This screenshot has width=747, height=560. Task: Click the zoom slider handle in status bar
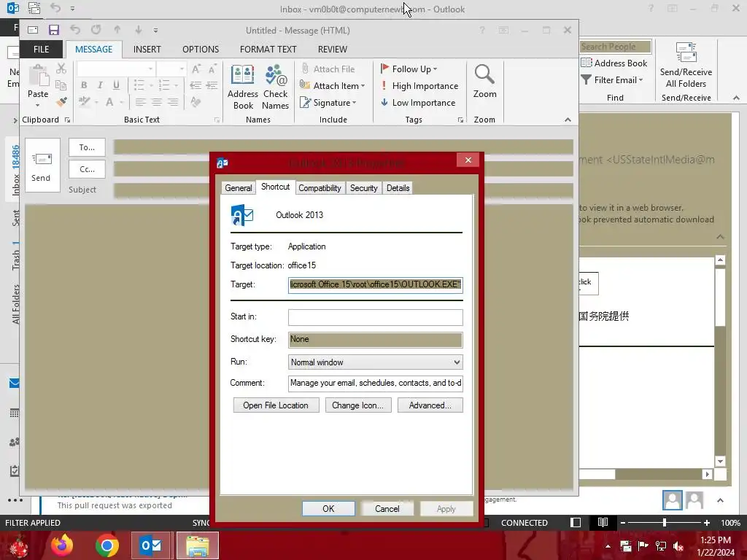tap(665, 523)
